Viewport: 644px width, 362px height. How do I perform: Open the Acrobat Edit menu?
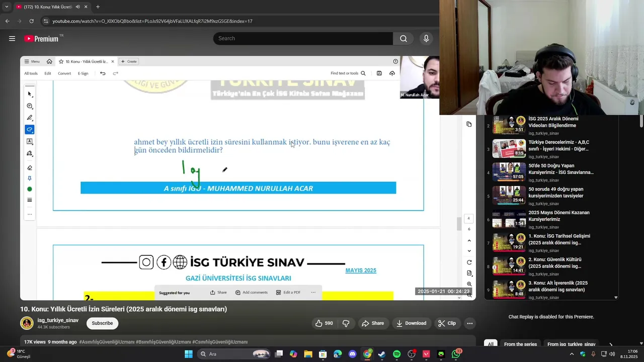[x=48, y=73]
